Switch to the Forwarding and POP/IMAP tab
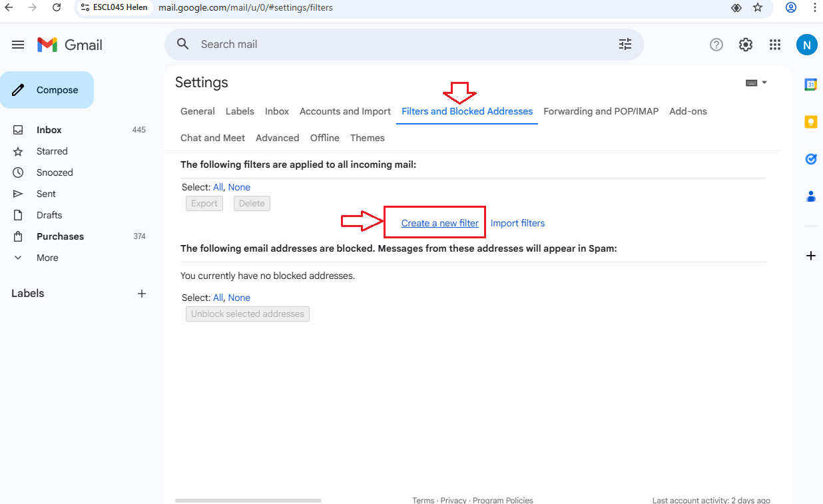 click(x=601, y=111)
